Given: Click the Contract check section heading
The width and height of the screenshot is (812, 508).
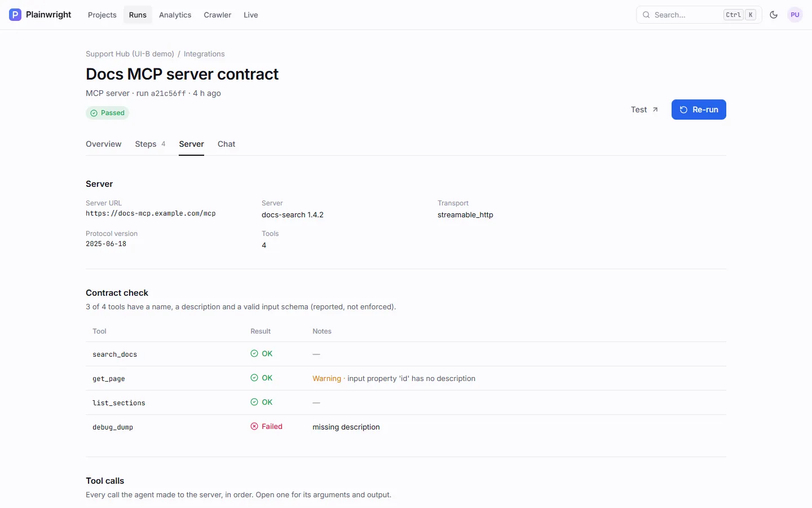Looking at the screenshot, I should pos(117,293).
